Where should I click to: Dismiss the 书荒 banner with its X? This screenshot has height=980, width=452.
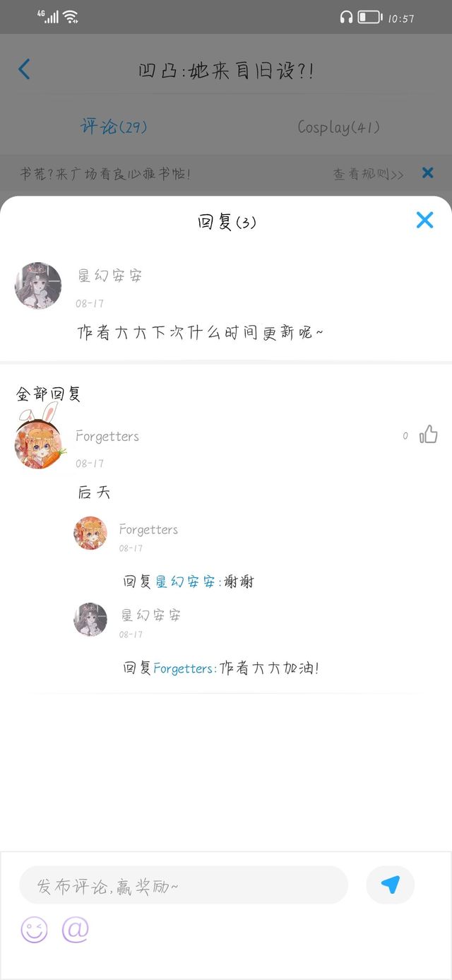click(427, 172)
